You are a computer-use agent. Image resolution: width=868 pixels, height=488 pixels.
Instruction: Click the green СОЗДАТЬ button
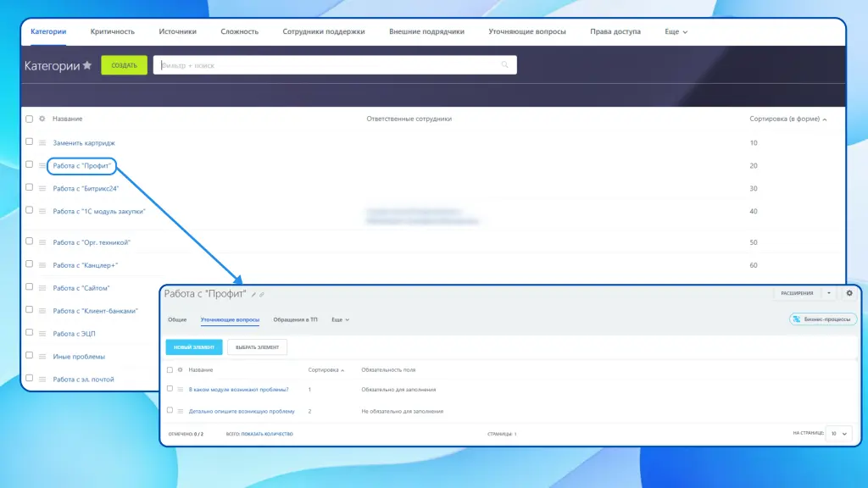[124, 65]
